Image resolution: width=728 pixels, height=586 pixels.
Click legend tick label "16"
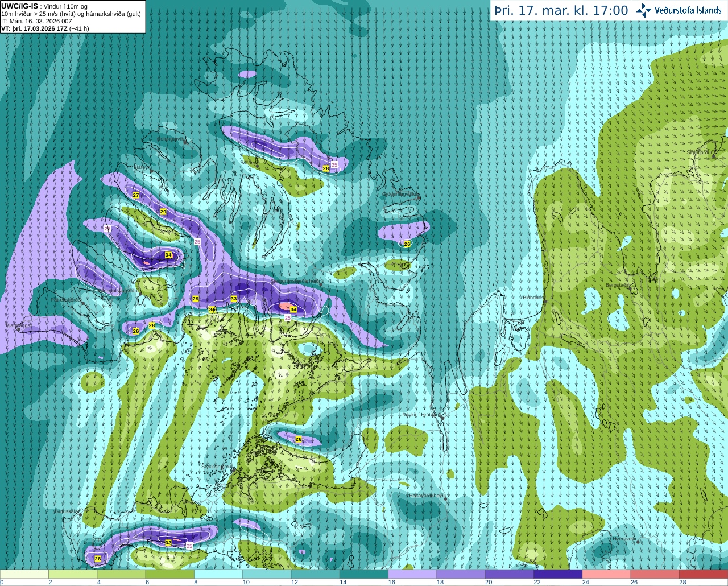pos(392,582)
